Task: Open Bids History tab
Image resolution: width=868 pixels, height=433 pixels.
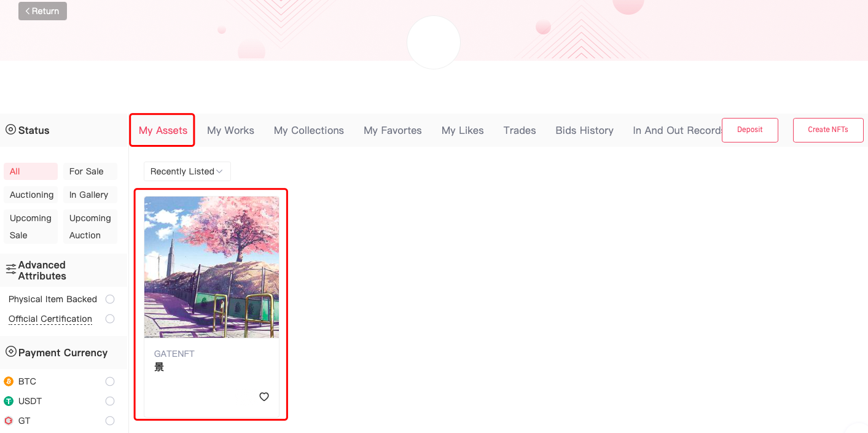Action: 584,130
